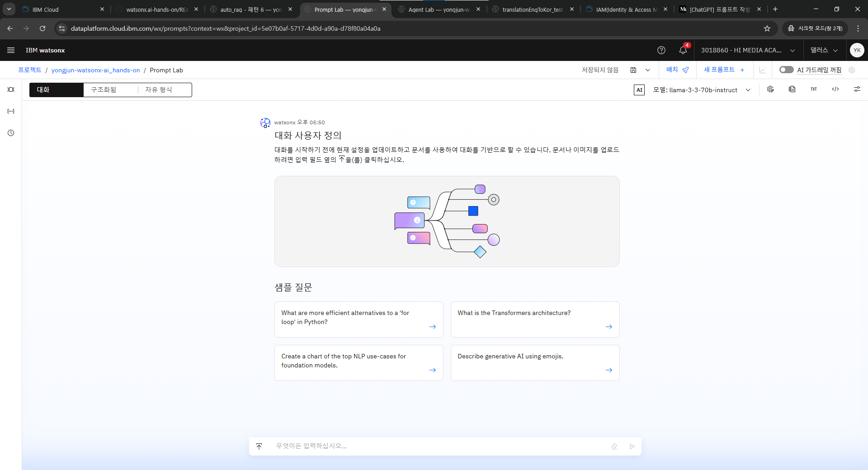Click the clear chat eraser icon

click(614, 446)
